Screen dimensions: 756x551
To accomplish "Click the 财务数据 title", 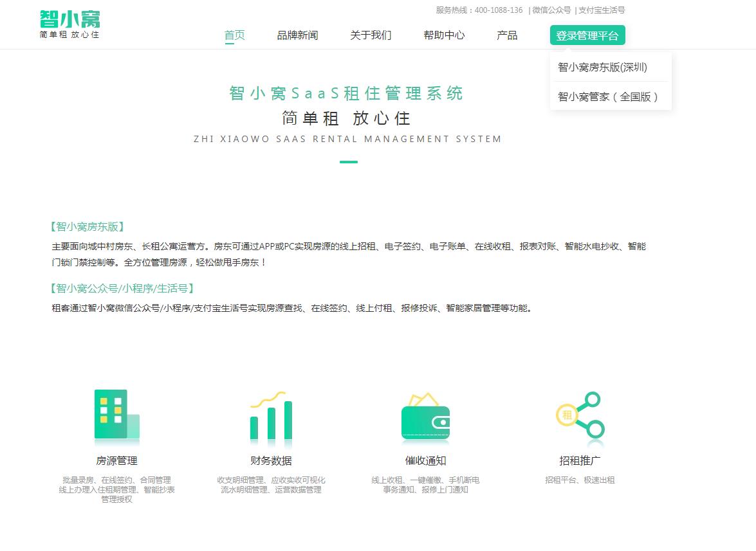I will (x=271, y=460).
